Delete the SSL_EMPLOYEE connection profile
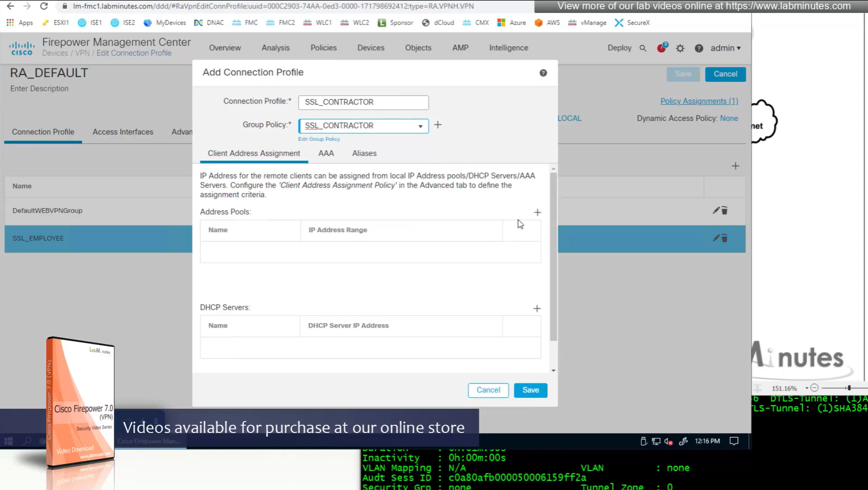 coord(724,238)
